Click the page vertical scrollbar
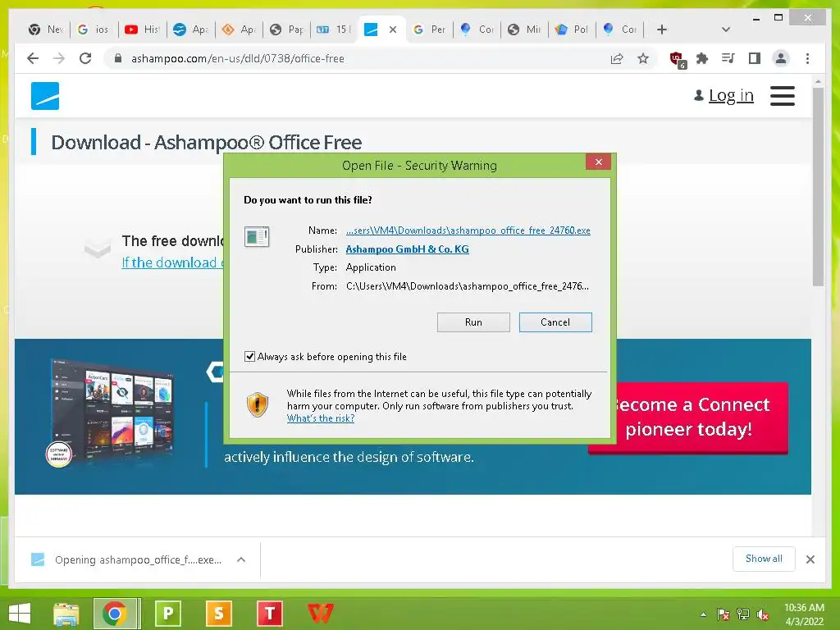This screenshot has width=840, height=630. (x=818, y=186)
